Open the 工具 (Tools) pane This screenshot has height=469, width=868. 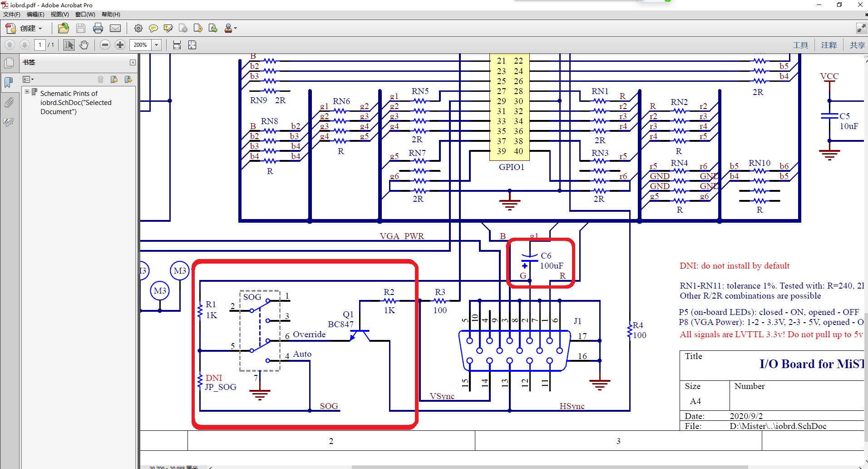(800, 45)
